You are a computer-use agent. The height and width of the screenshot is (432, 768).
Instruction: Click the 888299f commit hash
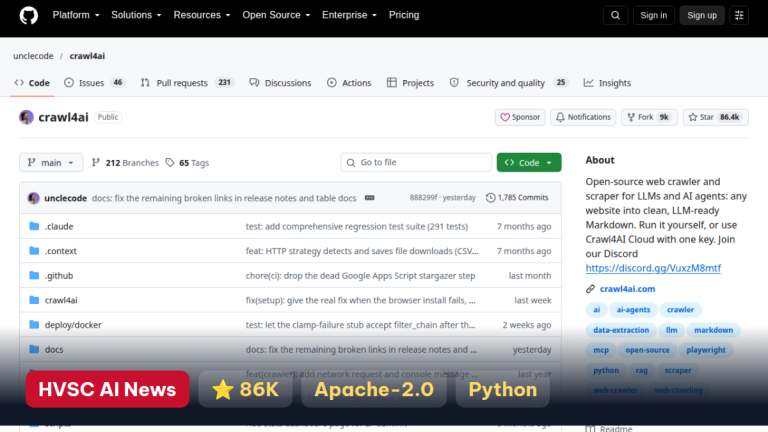tap(423, 197)
